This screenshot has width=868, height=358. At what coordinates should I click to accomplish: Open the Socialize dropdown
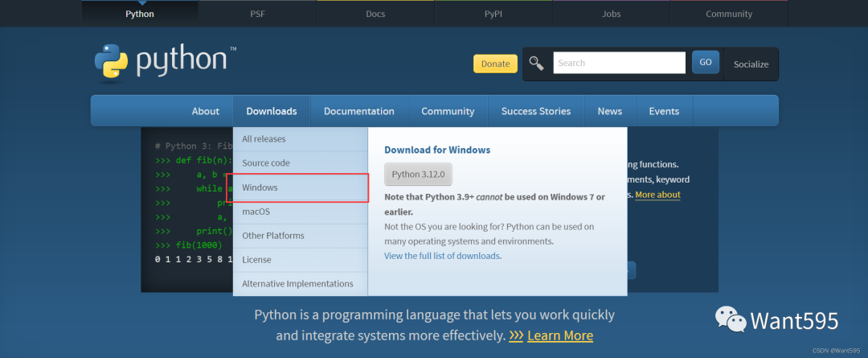pos(751,64)
